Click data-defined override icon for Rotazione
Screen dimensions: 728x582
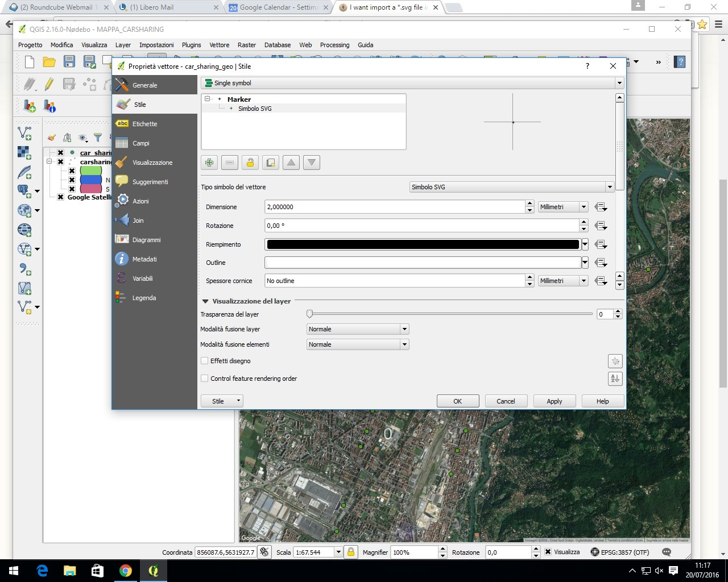[x=601, y=226]
